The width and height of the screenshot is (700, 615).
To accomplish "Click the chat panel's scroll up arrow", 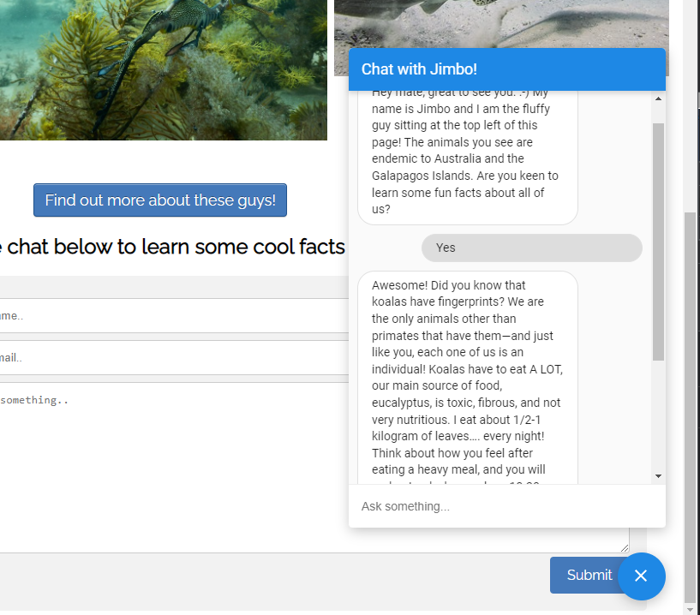I will (x=658, y=99).
